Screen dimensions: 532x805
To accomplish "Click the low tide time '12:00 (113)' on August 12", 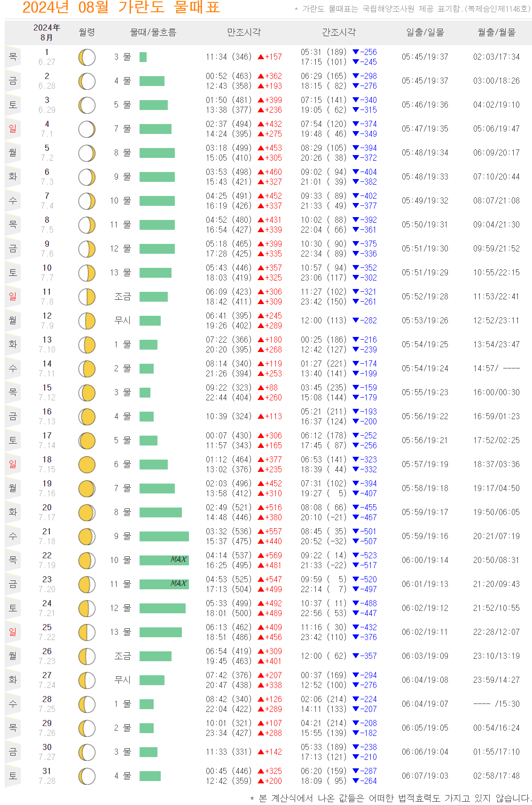I will pos(324,320).
